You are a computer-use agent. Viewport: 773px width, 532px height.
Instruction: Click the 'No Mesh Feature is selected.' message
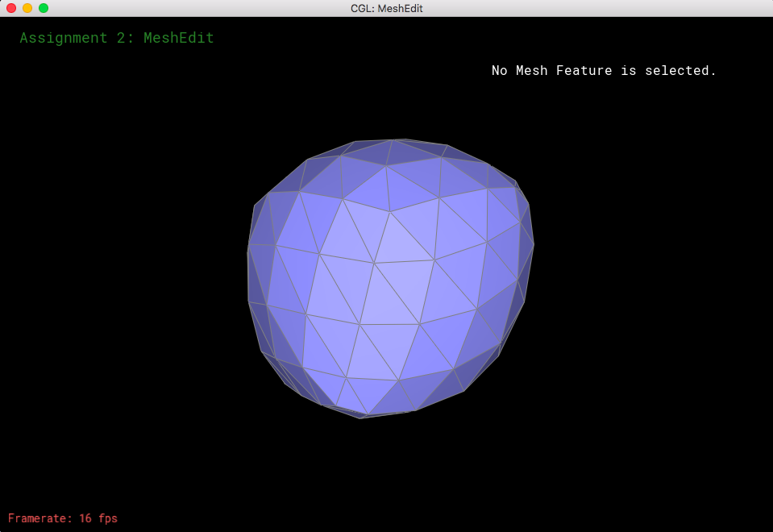point(604,70)
